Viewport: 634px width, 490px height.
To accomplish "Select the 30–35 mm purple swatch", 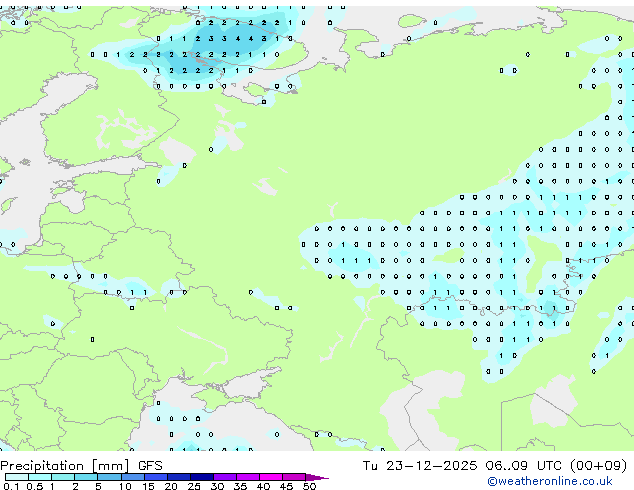I will (225, 477).
